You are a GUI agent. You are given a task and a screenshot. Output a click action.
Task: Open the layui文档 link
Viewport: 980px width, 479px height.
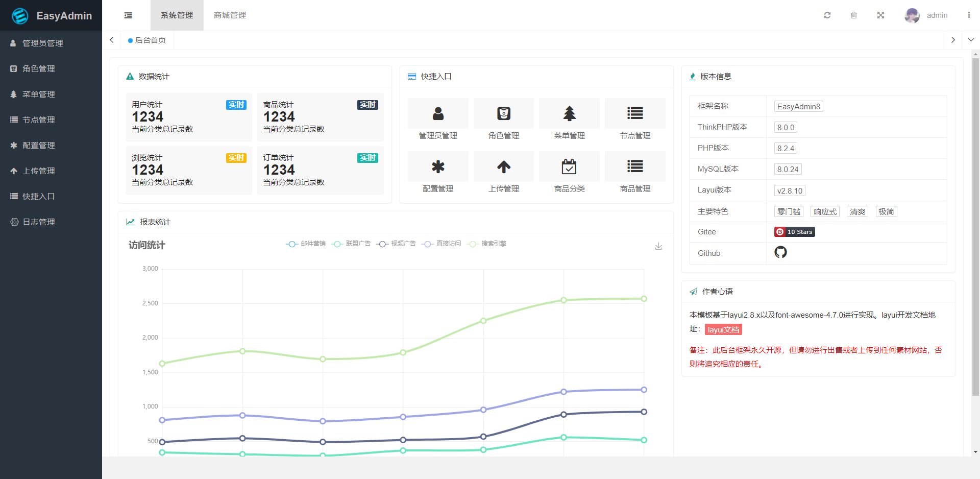click(723, 329)
